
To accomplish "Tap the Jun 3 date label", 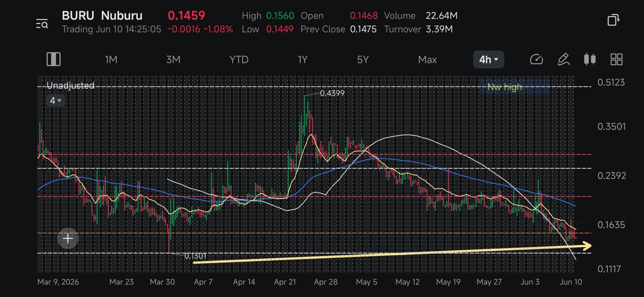I will pos(530,281).
